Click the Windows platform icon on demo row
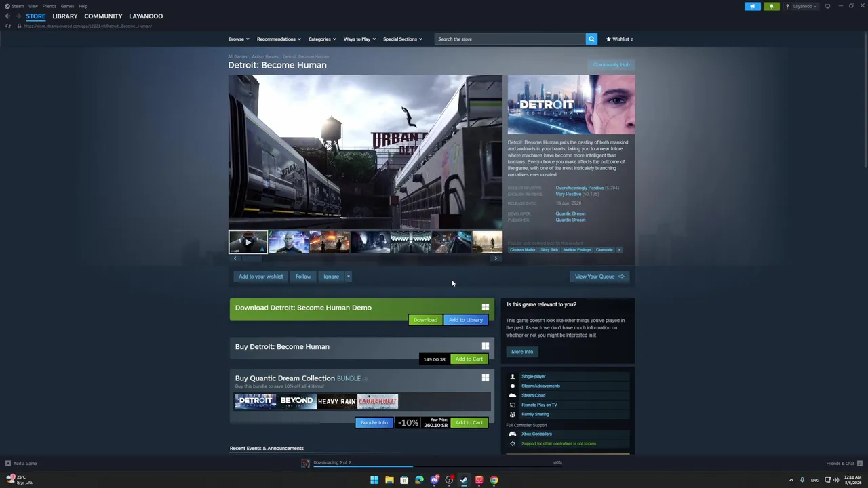Image resolution: width=868 pixels, height=488 pixels. point(486,307)
